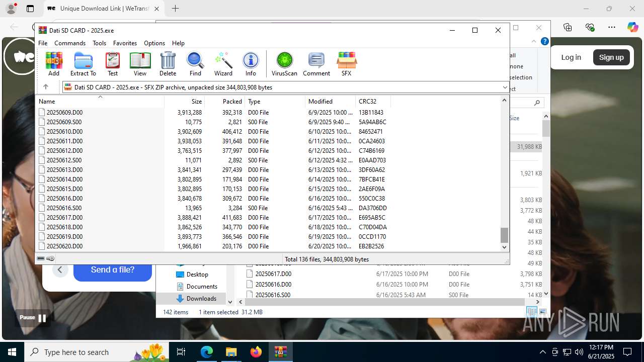Click the Sign up button

(611, 57)
